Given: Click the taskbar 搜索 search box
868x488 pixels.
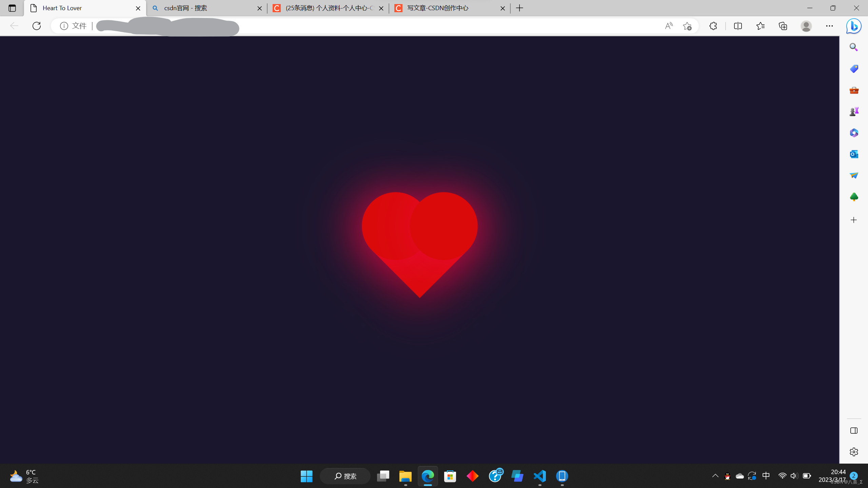Looking at the screenshot, I should pos(345,476).
